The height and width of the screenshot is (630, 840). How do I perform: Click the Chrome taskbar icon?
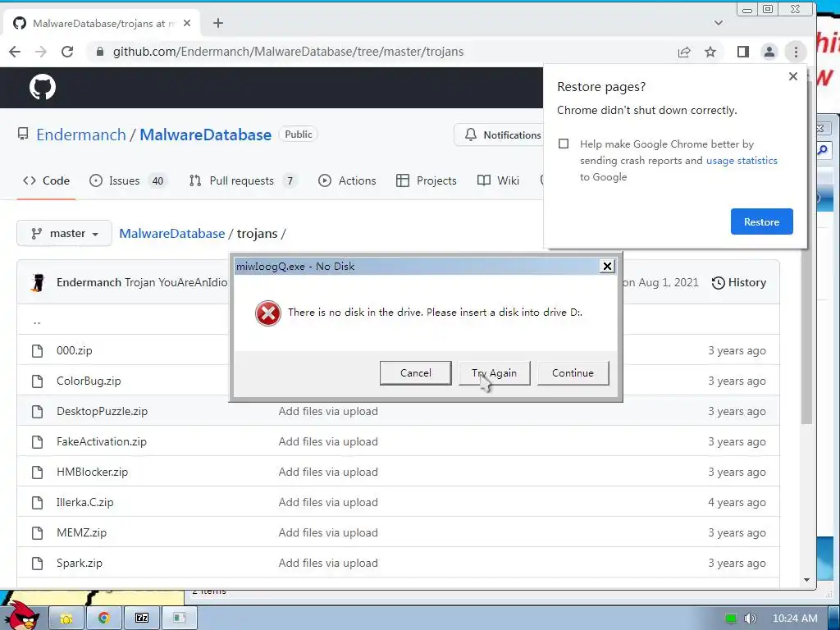pyautogui.click(x=104, y=619)
